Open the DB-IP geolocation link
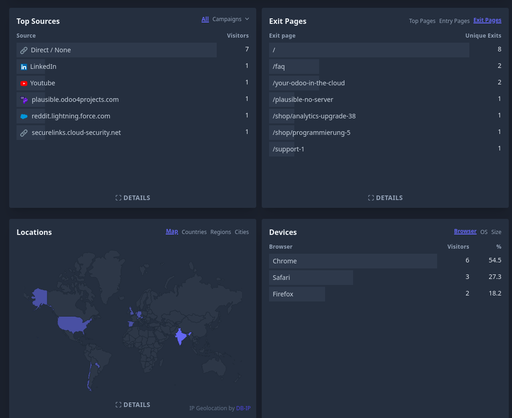512x418 pixels. coord(243,408)
